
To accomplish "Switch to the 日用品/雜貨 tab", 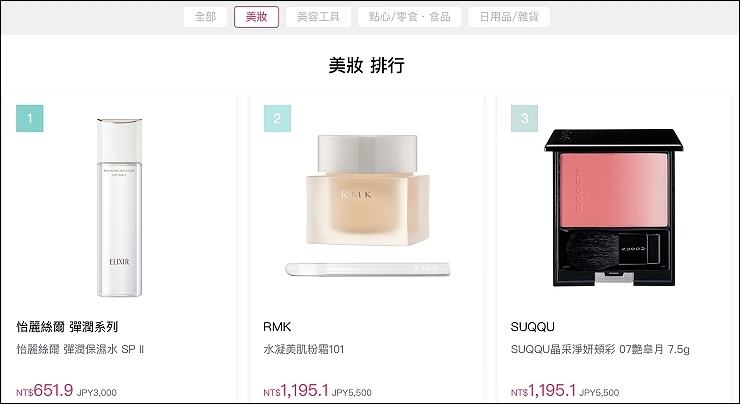I will point(509,17).
